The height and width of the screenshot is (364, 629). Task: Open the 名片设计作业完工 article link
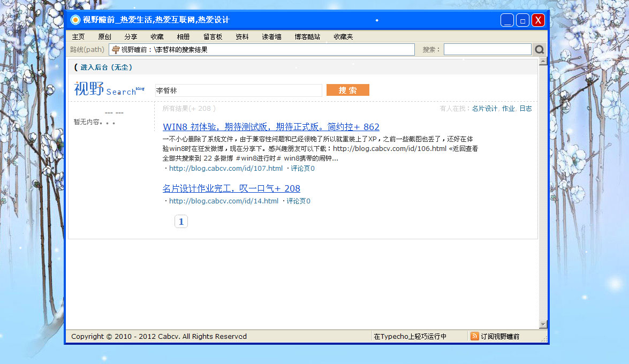[231, 188]
